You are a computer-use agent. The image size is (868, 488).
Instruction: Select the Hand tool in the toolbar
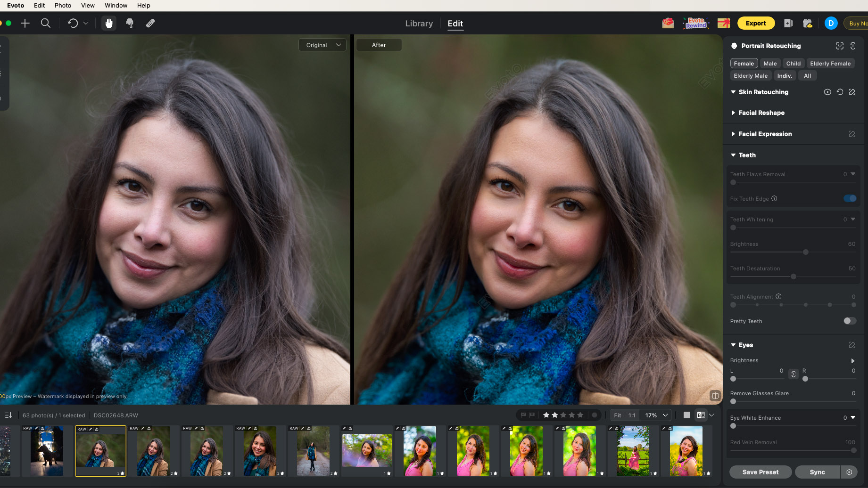(x=108, y=23)
